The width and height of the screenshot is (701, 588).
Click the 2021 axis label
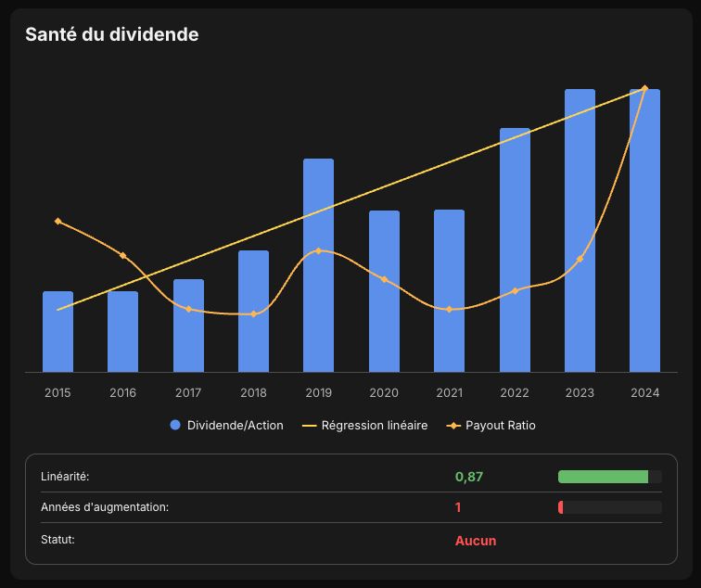450,392
